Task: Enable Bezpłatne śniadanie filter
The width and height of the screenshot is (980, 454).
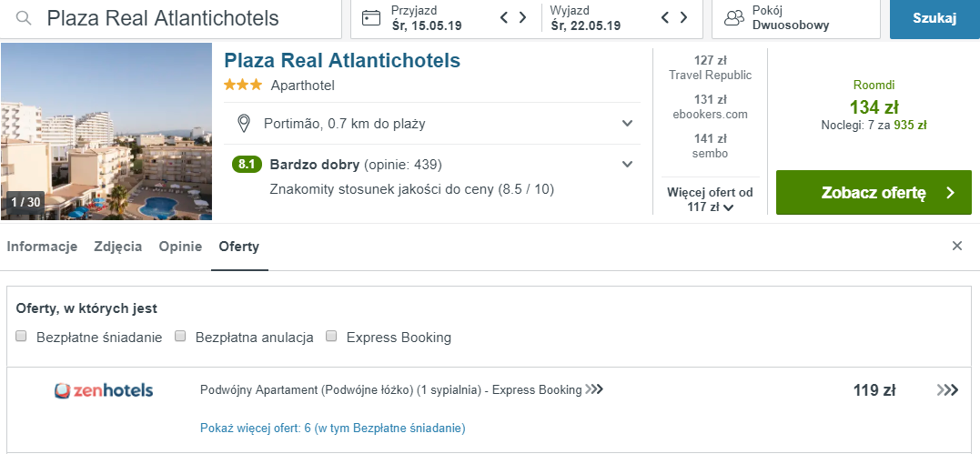Action: [x=22, y=337]
